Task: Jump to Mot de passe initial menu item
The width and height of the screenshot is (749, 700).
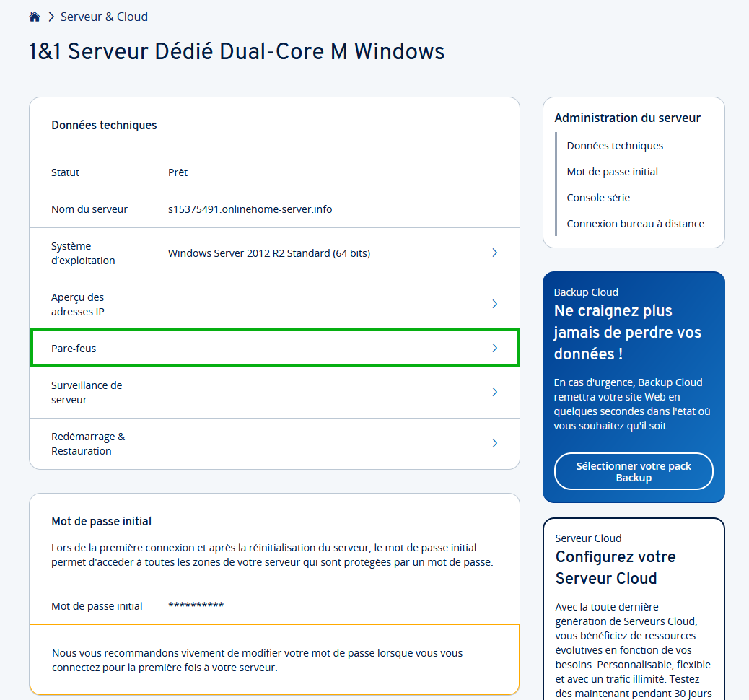Action: (x=612, y=172)
